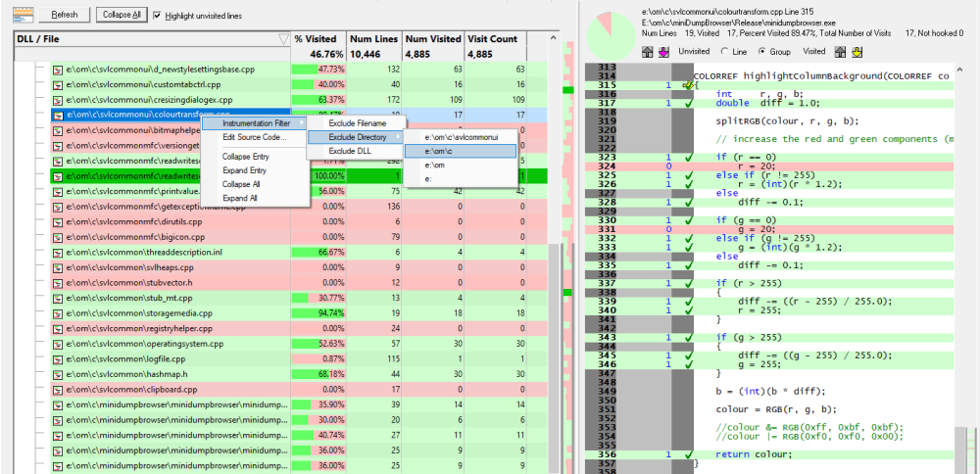Click the file icon for logfile.cpp
Image resolution: width=980 pixels, height=474 pixels.
tap(58, 359)
